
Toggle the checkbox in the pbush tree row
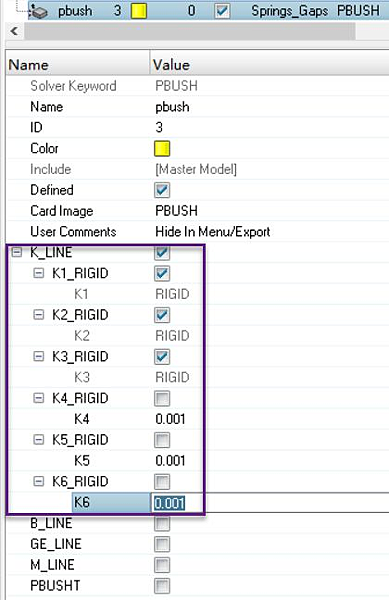222,11
